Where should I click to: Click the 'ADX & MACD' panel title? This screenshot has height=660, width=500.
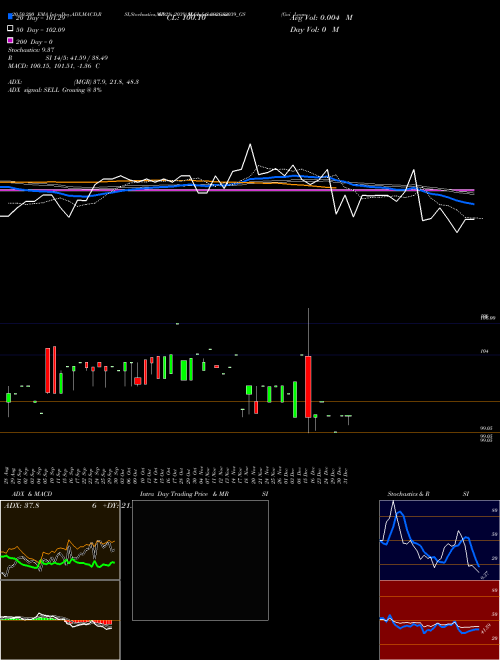pyautogui.click(x=32, y=494)
